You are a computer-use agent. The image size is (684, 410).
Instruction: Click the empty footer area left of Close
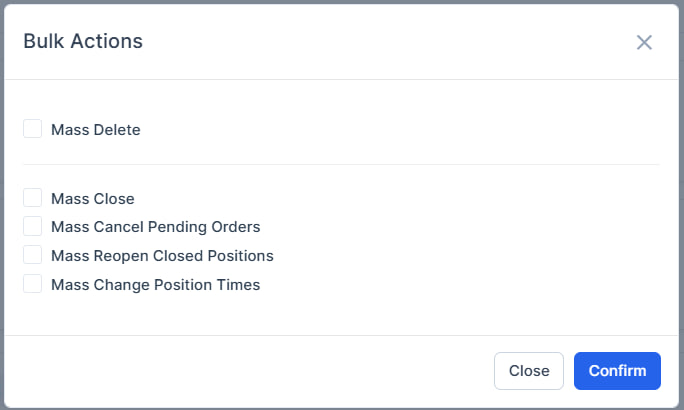point(250,370)
